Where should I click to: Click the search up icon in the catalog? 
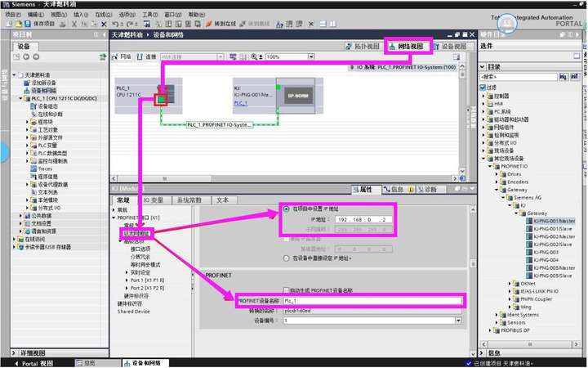click(x=575, y=77)
